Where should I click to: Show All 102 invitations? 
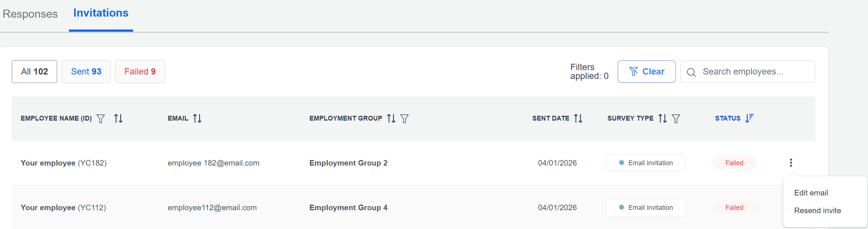[34, 72]
